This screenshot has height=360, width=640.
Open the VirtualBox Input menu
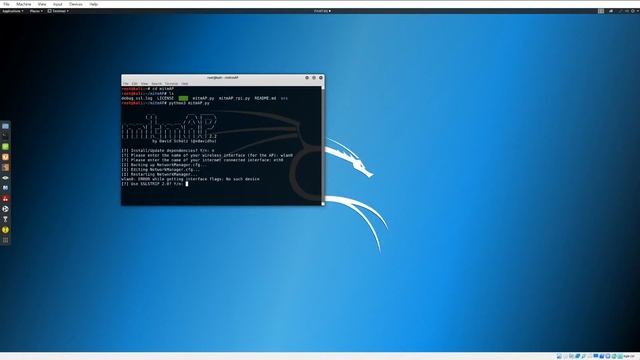pyautogui.click(x=58, y=4)
